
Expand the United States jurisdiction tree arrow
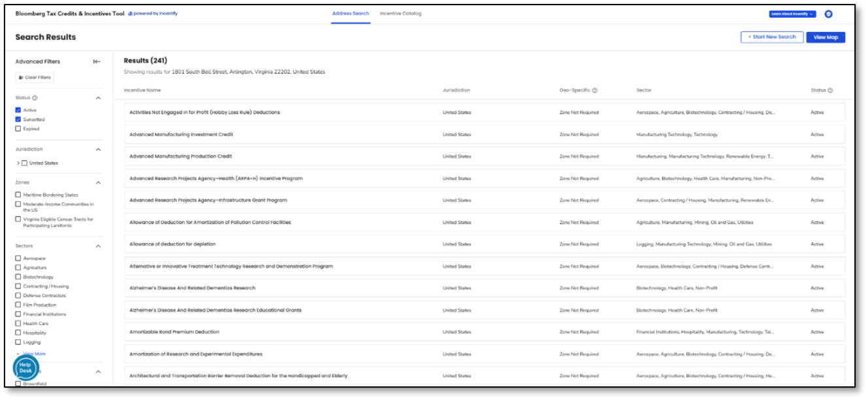coord(18,163)
